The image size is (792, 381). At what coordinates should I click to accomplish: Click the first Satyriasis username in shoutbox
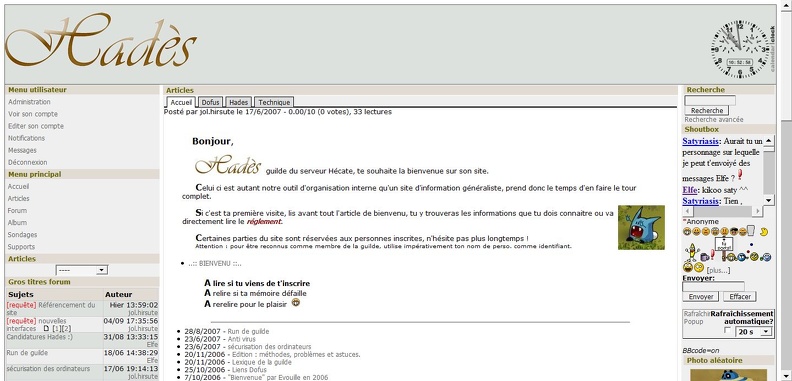click(x=701, y=141)
